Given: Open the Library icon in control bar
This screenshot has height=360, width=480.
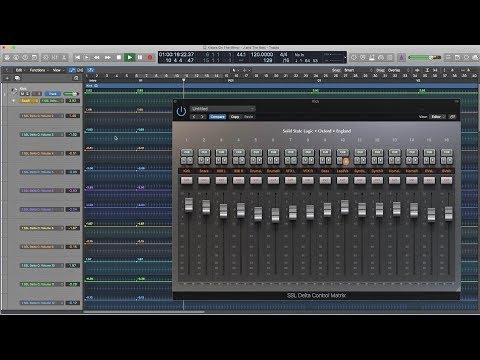Looking at the screenshot, I should pos(7,57).
